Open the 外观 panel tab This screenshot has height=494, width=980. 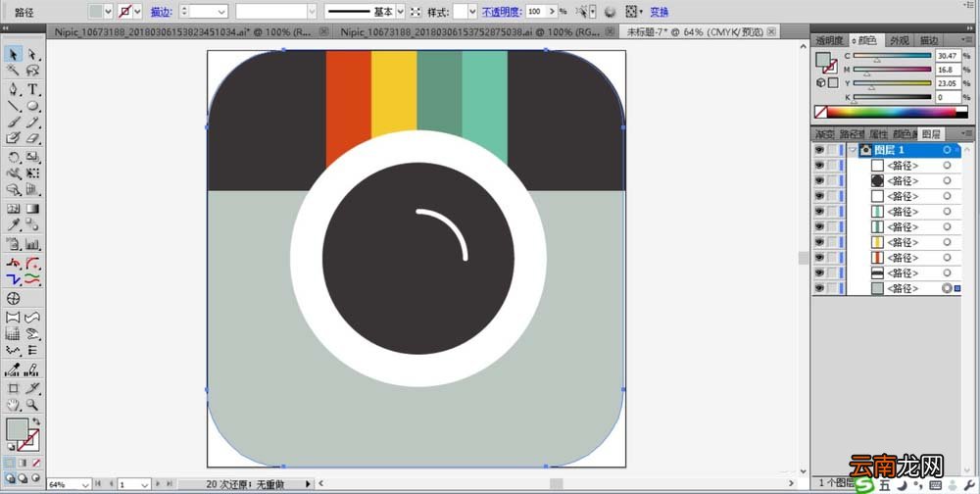click(900, 40)
